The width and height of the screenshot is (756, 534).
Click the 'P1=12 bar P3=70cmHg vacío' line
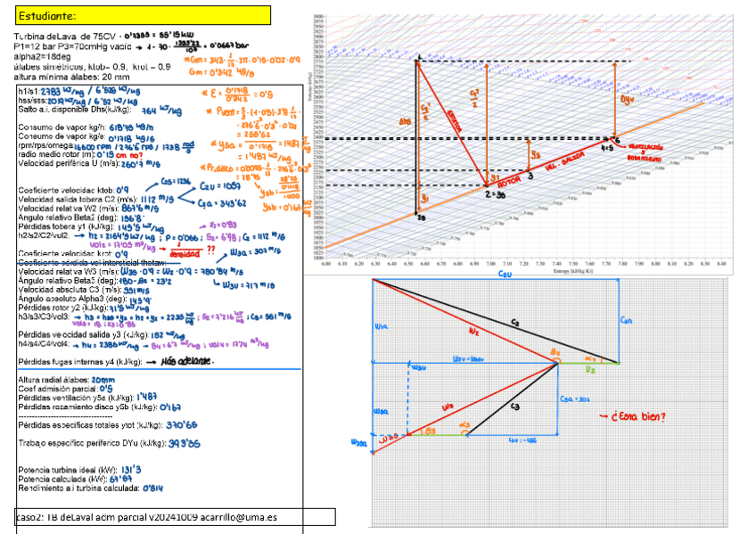click(x=72, y=46)
